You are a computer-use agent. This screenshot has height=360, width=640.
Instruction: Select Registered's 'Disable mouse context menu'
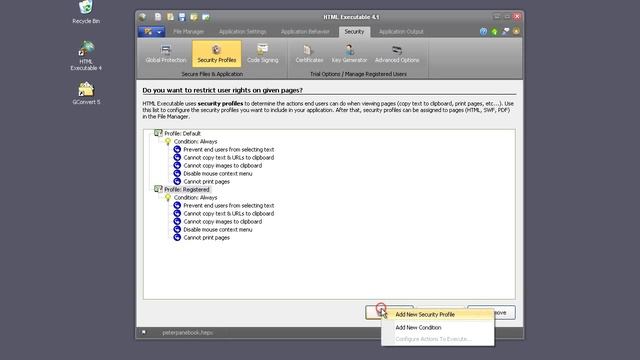pyautogui.click(x=218, y=229)
